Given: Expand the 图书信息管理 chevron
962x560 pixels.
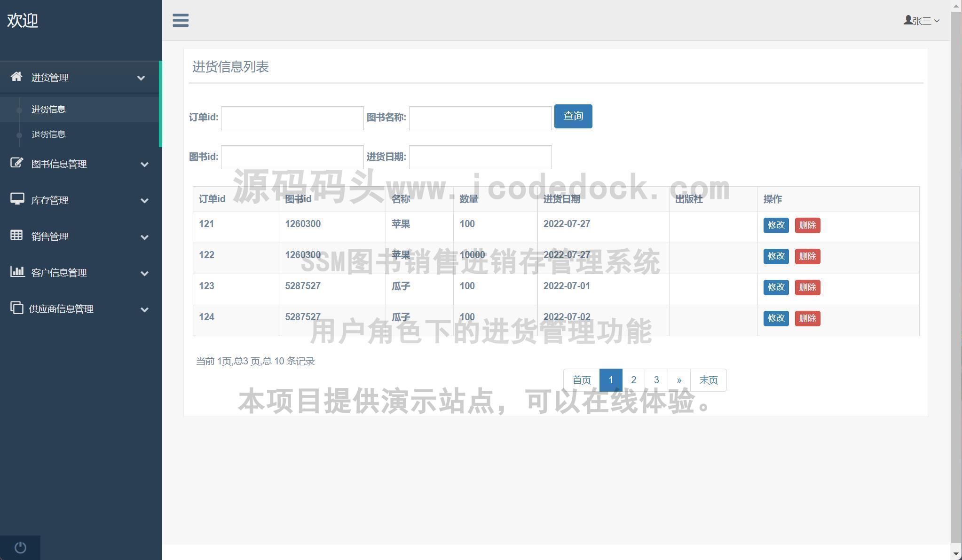Looking at the screenshot, I should coord(145,164).
